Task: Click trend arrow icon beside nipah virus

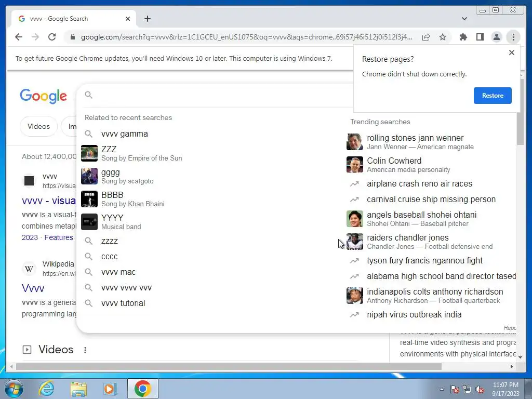Action: [354, 315]
